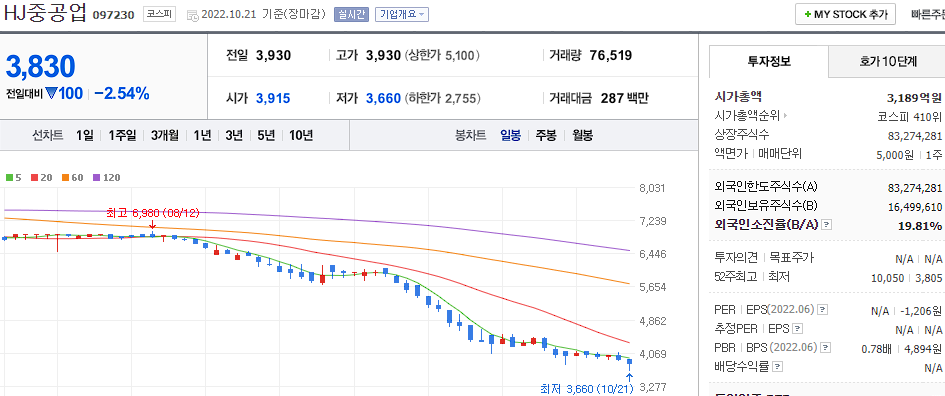This screenshot has width=945, height=396.
Task: Open the 기업개요 dropdown
Action: (x=401, y=14)
